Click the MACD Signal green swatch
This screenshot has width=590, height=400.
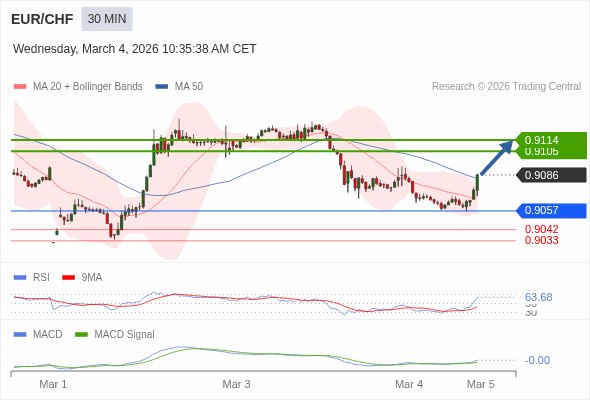[81, 335]
